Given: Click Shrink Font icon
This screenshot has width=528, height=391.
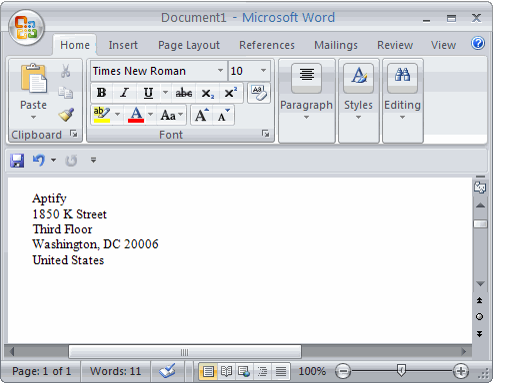Looking at the screenshot, I should [x=223, y=115].
